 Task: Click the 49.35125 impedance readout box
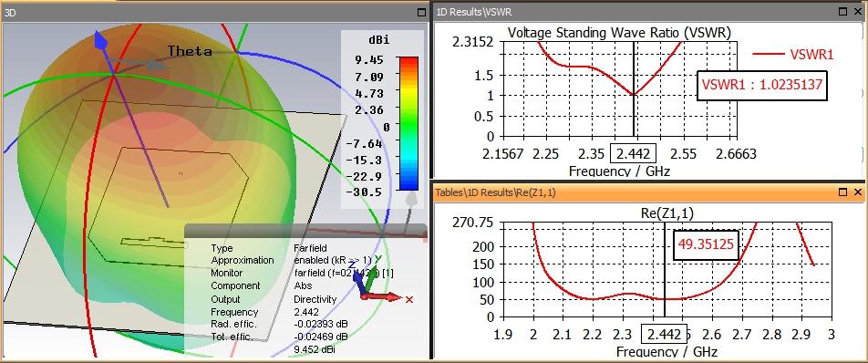[x=706, y=245]
